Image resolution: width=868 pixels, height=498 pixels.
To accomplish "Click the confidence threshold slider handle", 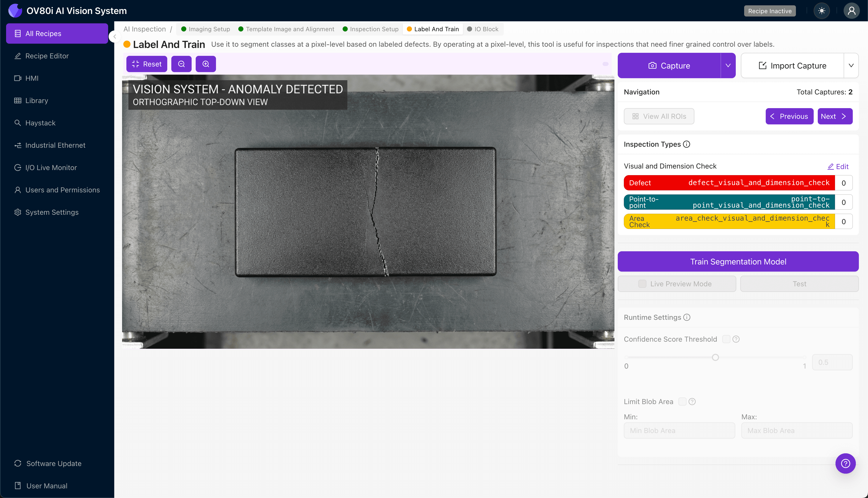I will (715, 357).
